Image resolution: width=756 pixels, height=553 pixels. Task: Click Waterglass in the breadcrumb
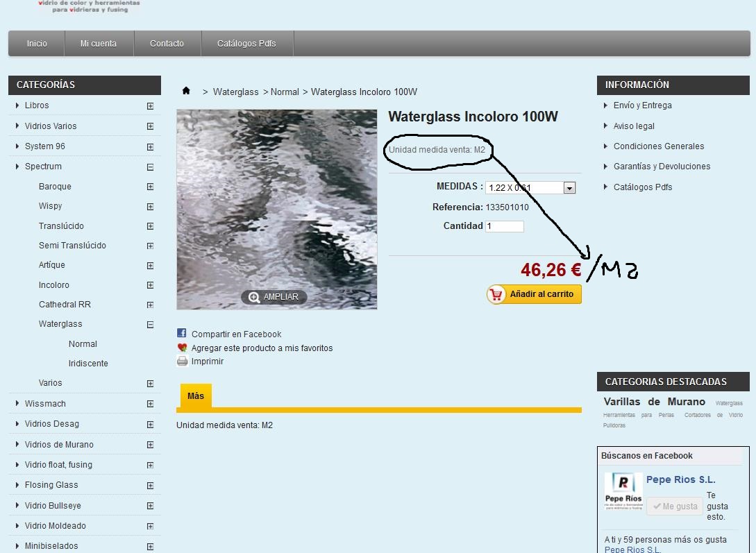click(236, 92)
